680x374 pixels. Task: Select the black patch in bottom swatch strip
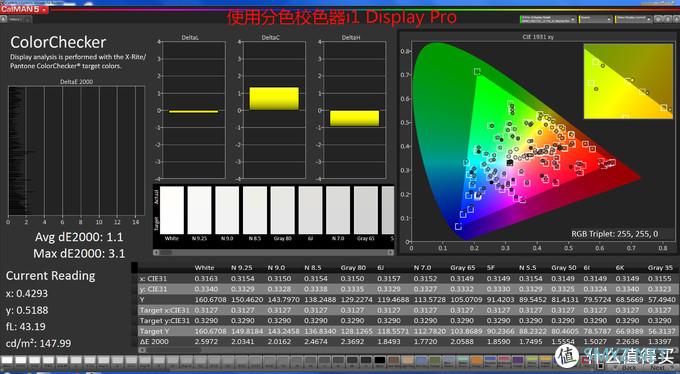379,360
